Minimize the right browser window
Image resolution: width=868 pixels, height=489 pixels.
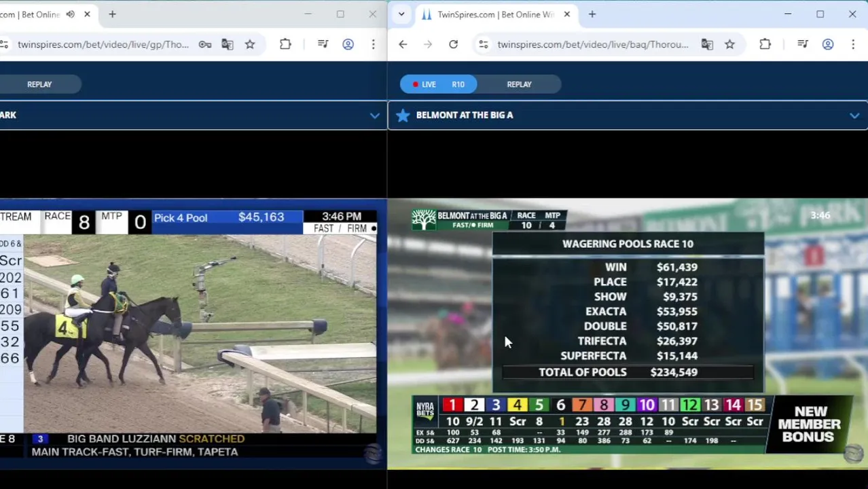click(x=787, y=14)
